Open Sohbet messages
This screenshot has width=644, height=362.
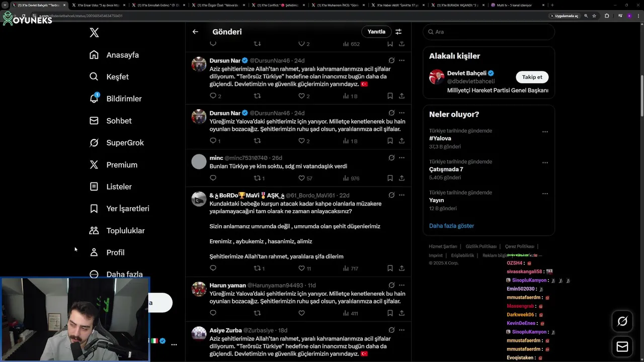(110, 121)
